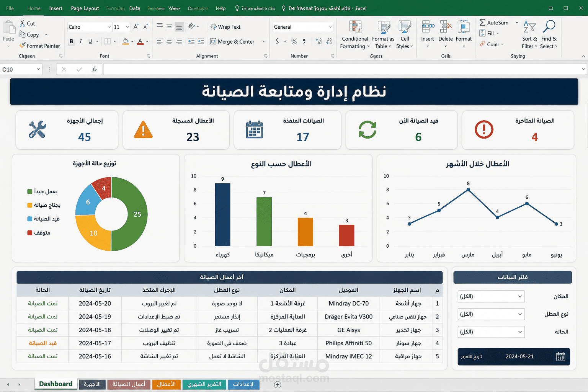
Task: Switch to the Page Layout tab
Action: [x=85, y=8]
